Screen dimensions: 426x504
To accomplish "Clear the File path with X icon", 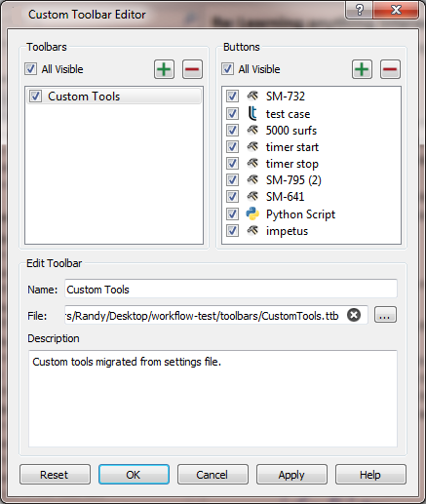I will pyautogui.click(x=354, y=315).
